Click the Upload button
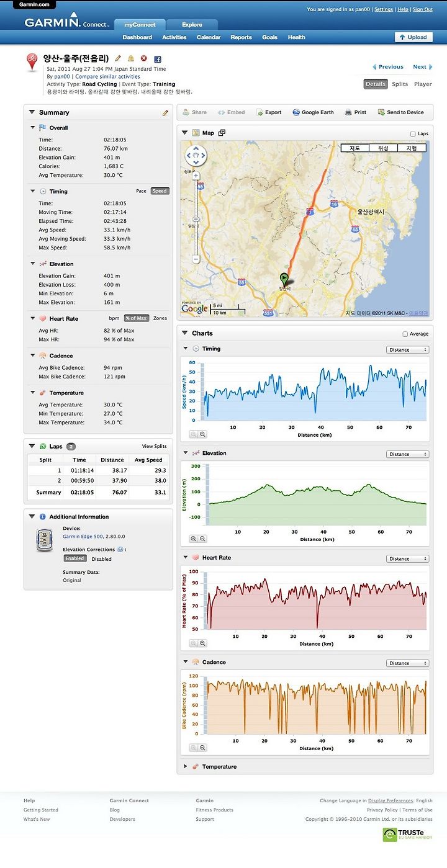The width and height of the screenshot is (447, 868). pos(413,37)
